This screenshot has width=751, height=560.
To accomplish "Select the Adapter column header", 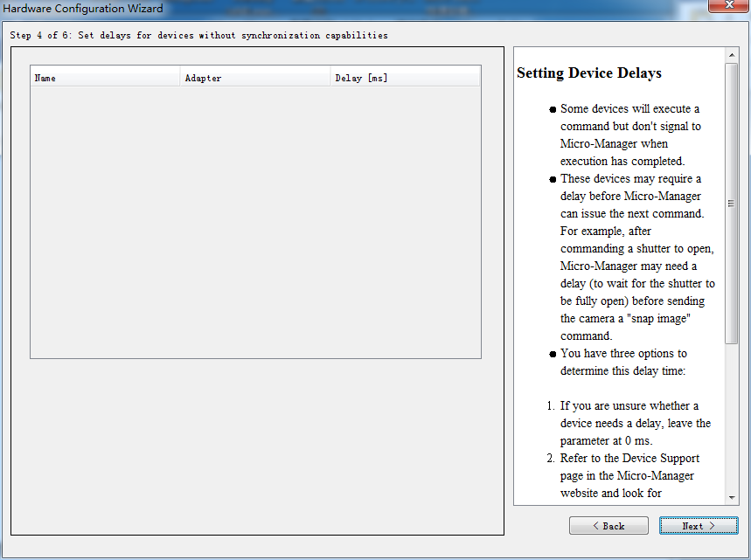I will tap(255, 78).
